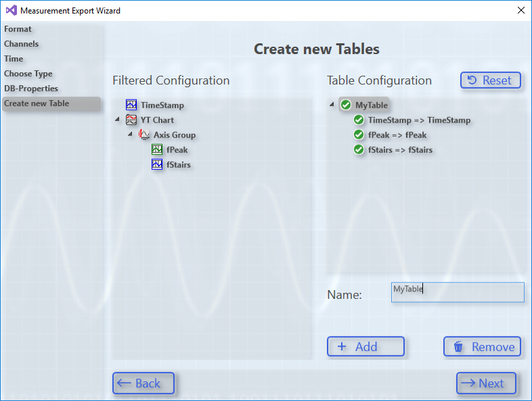Collapse the YT Chart tree node

pyautogui.click(x=117, y=119)
